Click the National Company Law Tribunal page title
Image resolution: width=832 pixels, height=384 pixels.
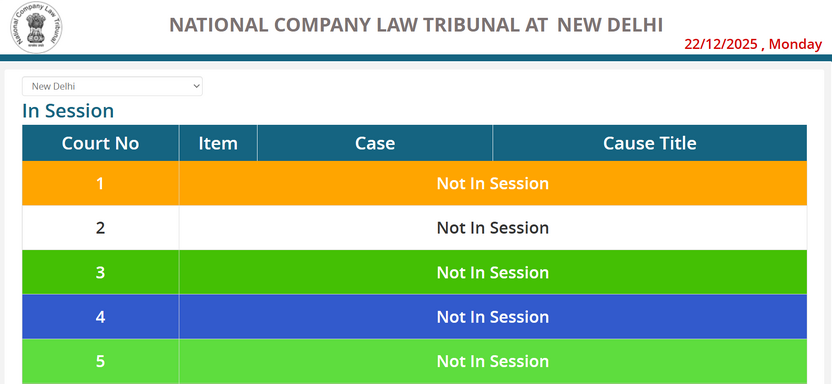(416, 25)
